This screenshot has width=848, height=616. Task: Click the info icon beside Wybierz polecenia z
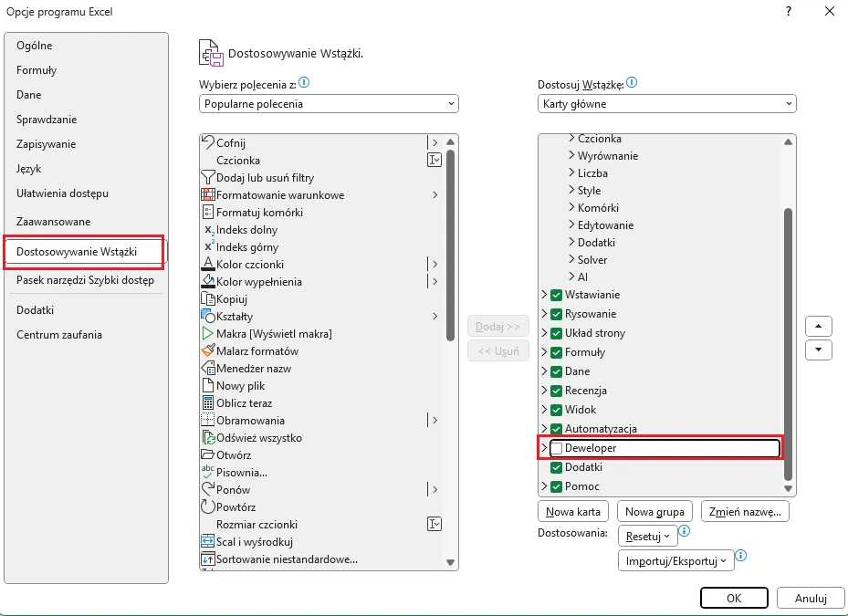(305, 83)
